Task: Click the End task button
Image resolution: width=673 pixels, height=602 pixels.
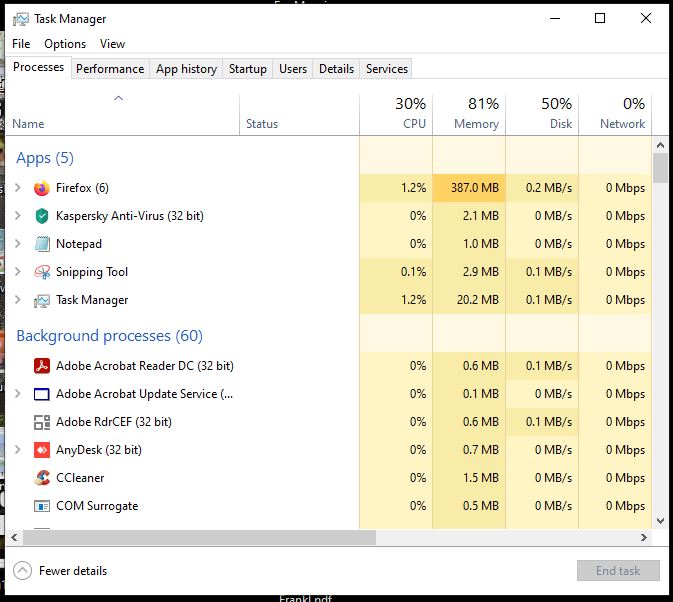Action: (618, 571)
